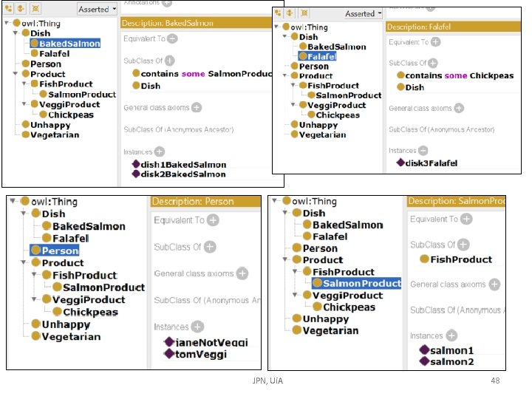Collapse FishProduct node in BakedSalmon window tree
532x399 pixels.
click(x=24, y=83)
